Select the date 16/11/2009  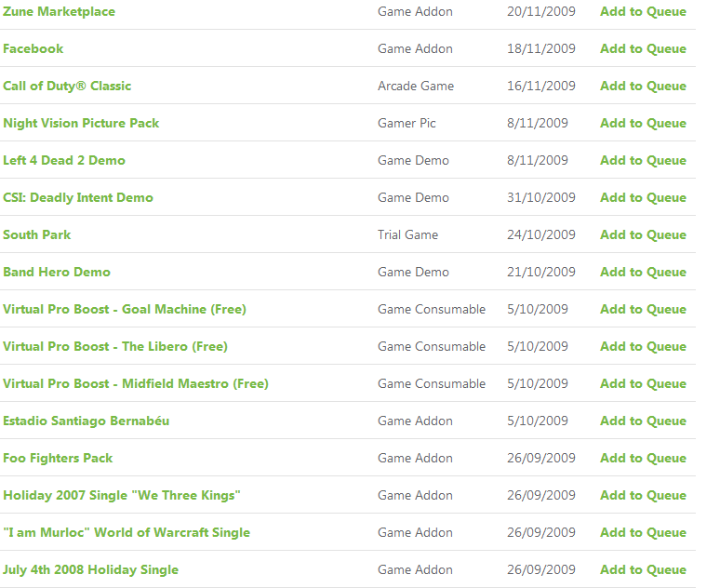[x=540, y=86]
